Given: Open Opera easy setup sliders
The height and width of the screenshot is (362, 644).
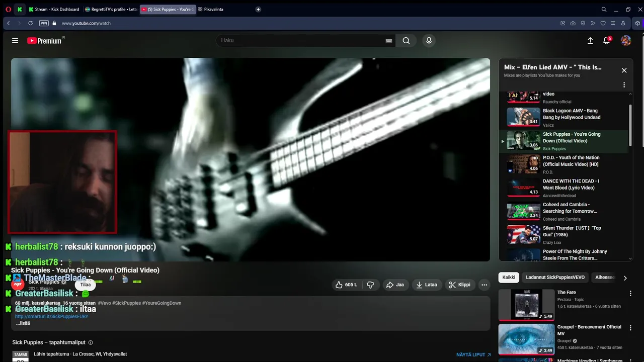Looking at the screenshot, I should (x=613, y=23).
